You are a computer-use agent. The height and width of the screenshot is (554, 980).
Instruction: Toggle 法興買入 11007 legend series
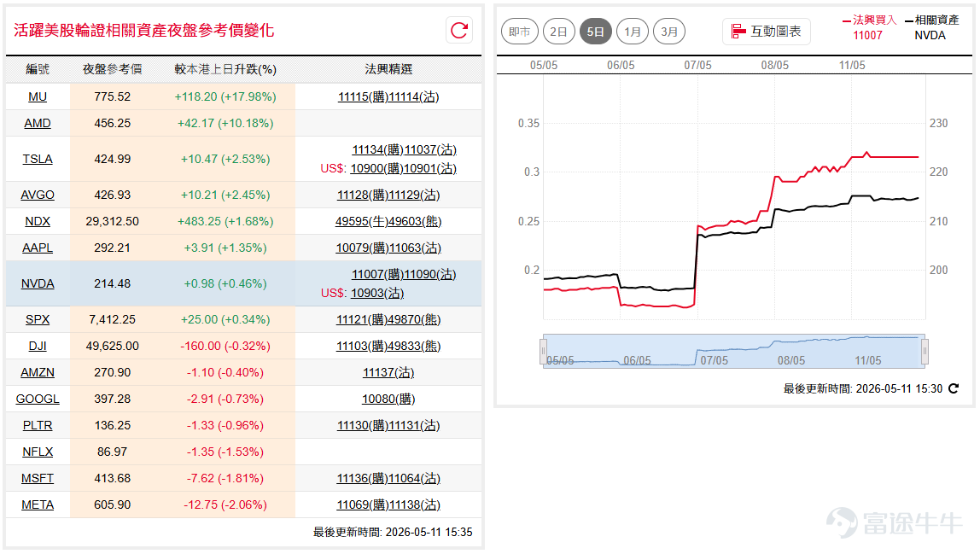point(869,27)
